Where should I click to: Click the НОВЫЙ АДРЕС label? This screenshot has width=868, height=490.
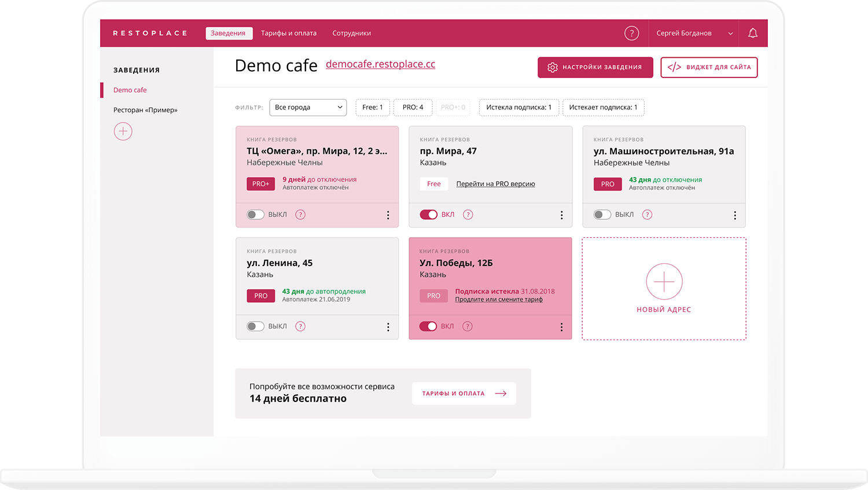(664, 310)
